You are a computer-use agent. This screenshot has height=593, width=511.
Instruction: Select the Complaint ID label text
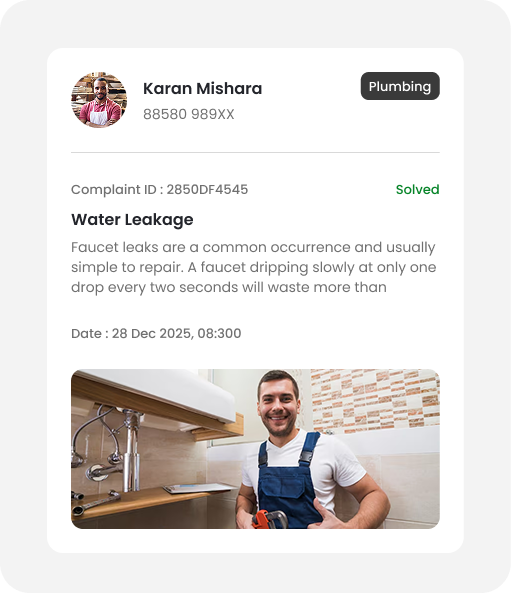click(x=113, y=189)
